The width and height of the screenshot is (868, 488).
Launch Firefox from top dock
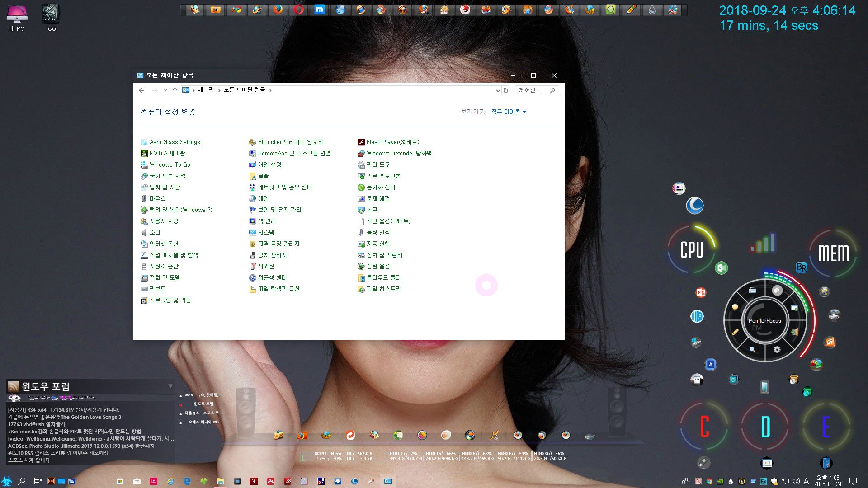tap(278, 9)
